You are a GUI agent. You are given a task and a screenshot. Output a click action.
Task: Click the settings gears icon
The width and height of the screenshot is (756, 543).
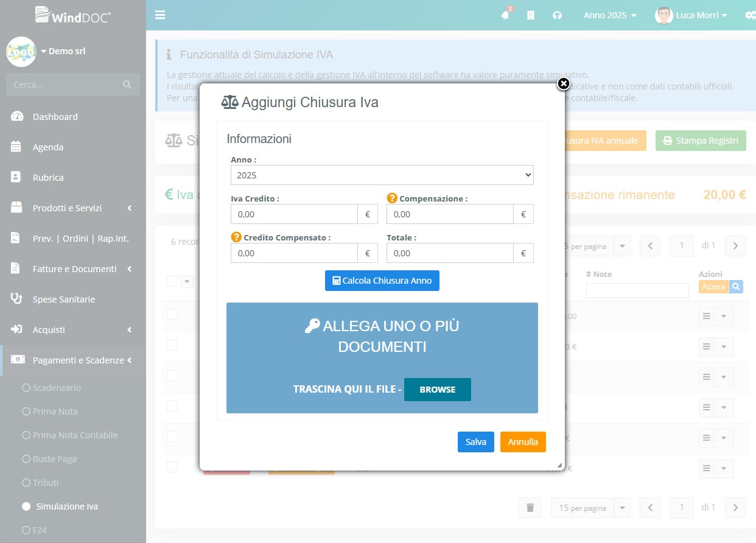749,15
